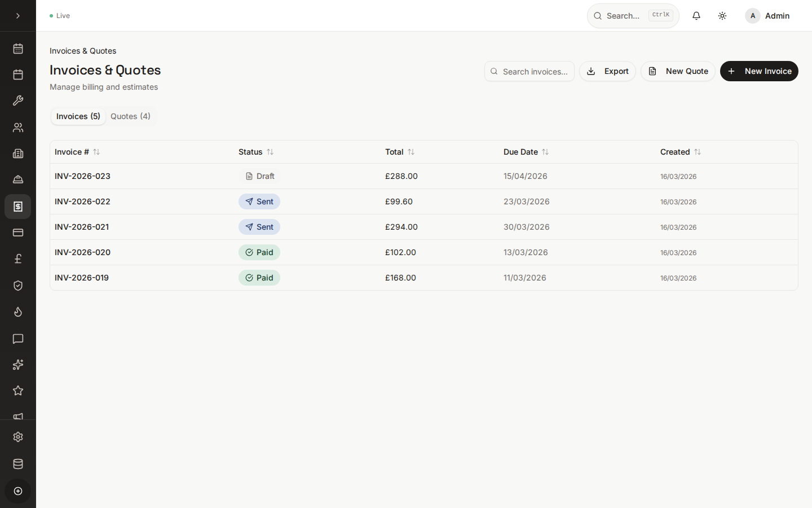The width and height of the screenshot is (812, 508).
Task: Click the Live status indicator
Action: pos(59,15)
